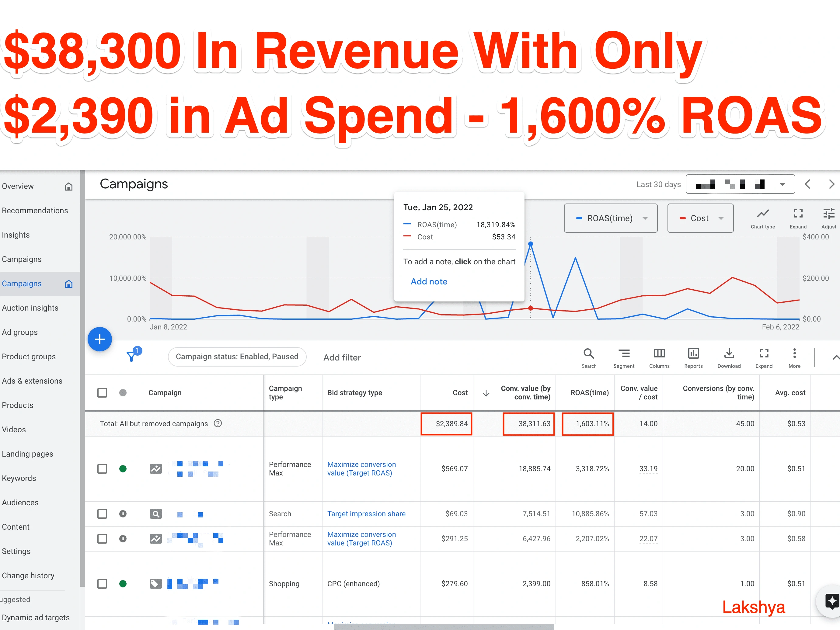Open the date range picker dropdown

[x=740, y=184]
